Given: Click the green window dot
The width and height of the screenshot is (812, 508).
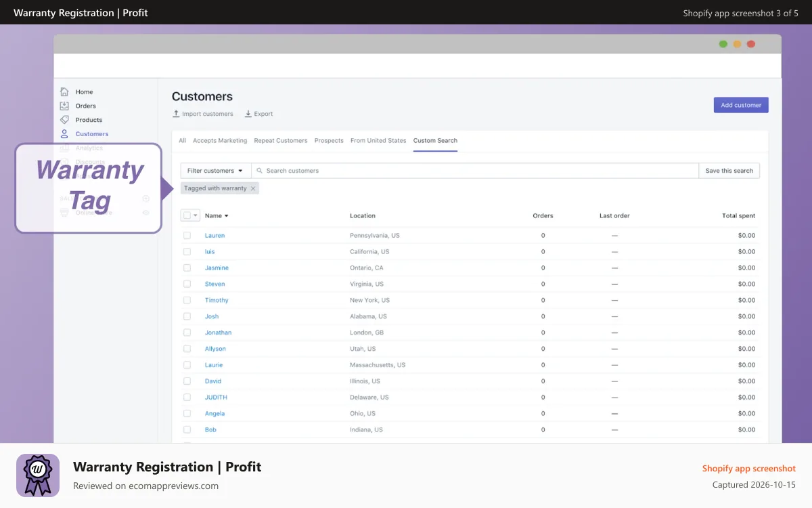Looking at the screenshot, I should [x=723, y=44].
